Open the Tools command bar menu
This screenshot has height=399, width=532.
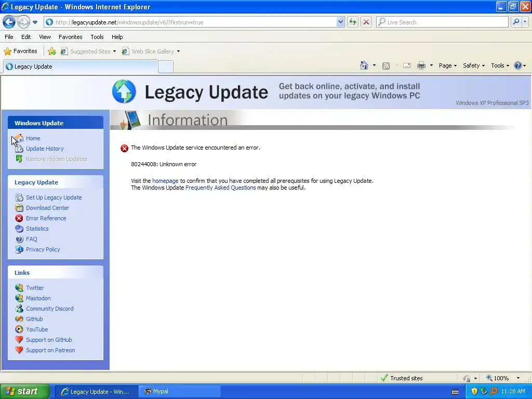500,65
